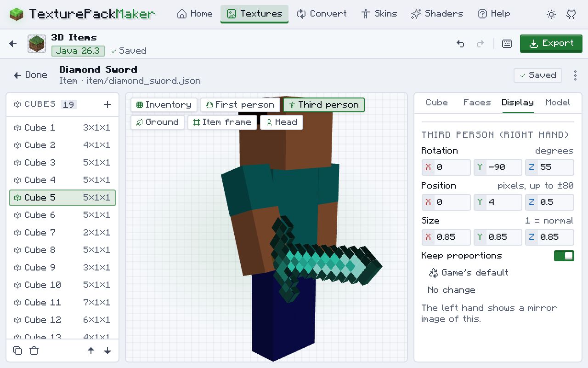Switch to the Model tab

(x=558, y=103)
